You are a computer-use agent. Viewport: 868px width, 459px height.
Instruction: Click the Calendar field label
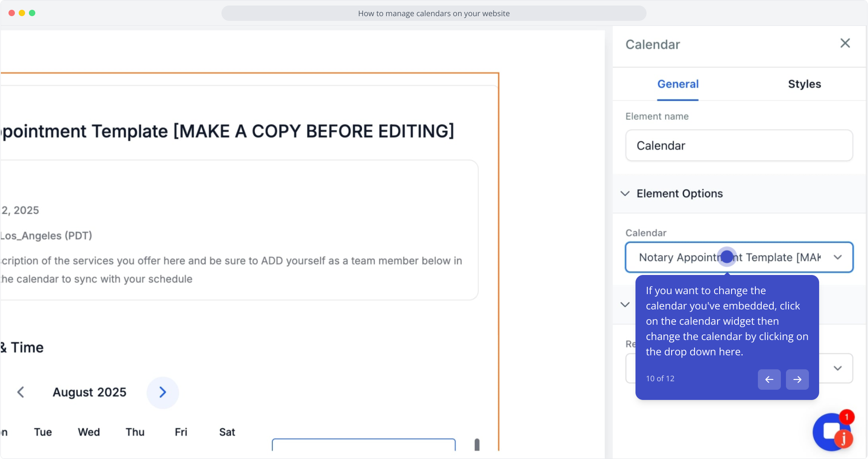pyautogui.click(x=646, y=233)
